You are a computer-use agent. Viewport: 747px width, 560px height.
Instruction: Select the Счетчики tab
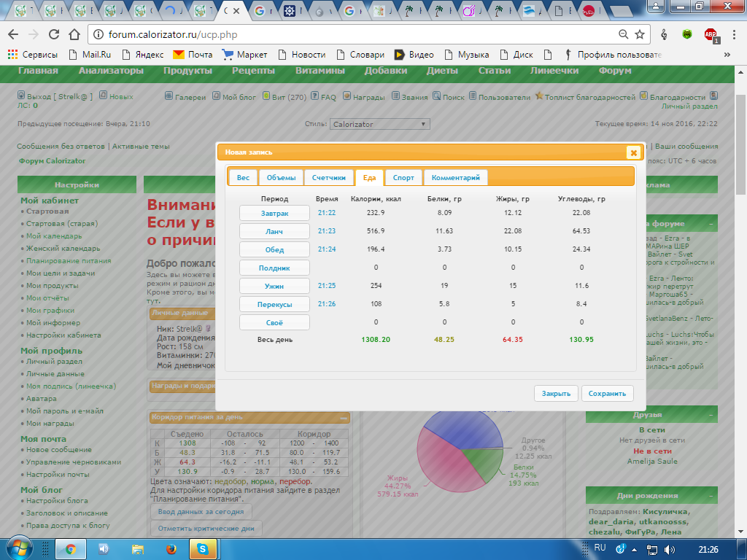[x=329, y=178]
